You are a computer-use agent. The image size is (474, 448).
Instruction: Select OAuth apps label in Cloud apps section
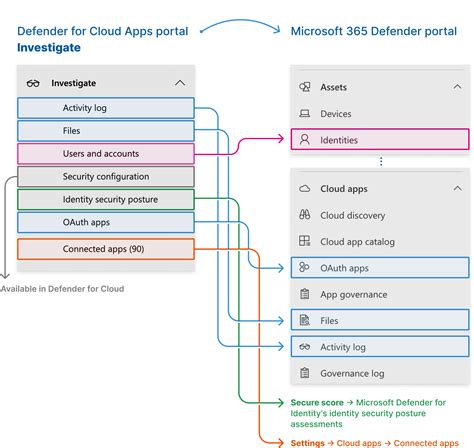coord(344,268)
